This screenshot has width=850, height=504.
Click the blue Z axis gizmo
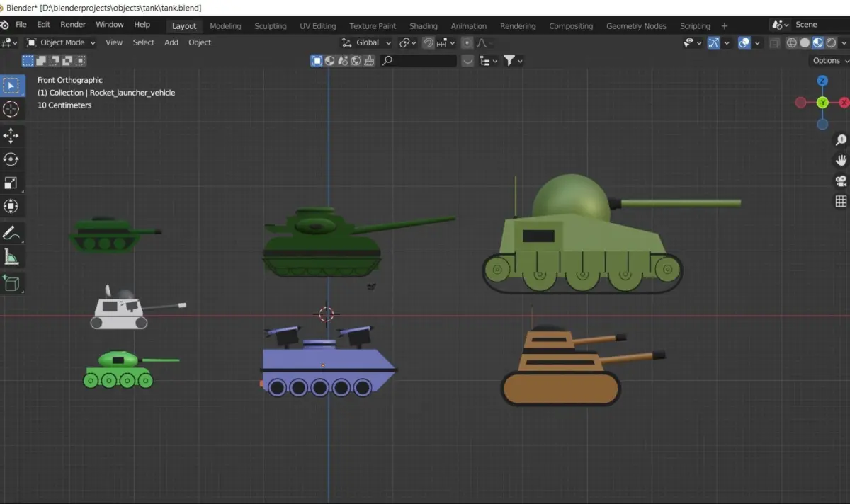[822, 81]
